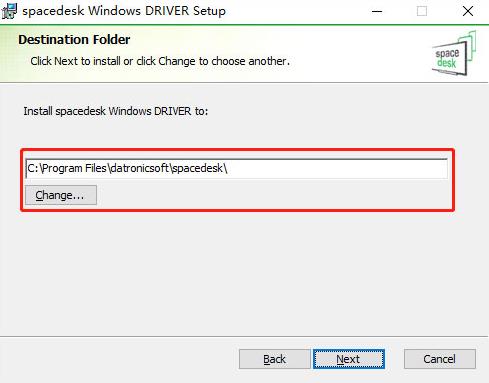Click the red highlight border around the path
489x383 pixels.
[237, 149]
